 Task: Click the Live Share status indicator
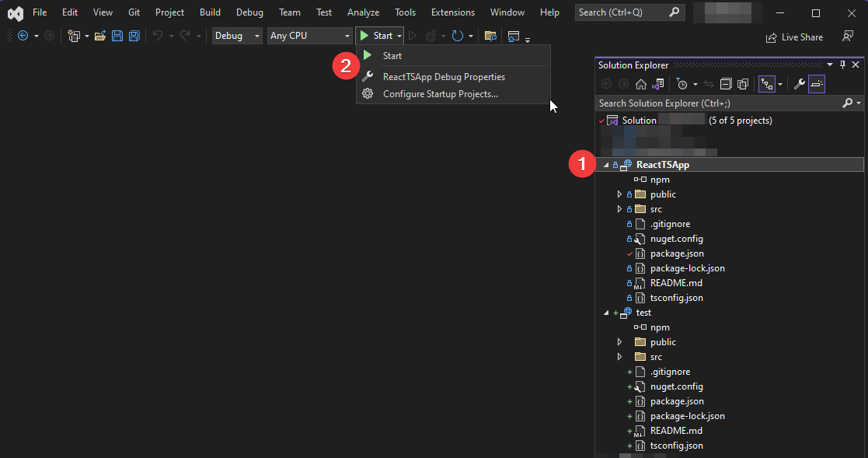coord(794,37)
